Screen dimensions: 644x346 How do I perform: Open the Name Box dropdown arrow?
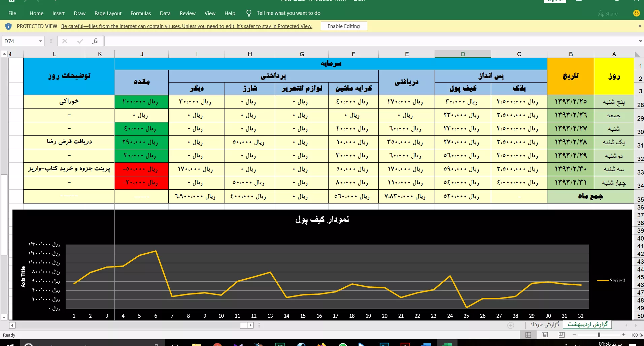pos(40,41)
